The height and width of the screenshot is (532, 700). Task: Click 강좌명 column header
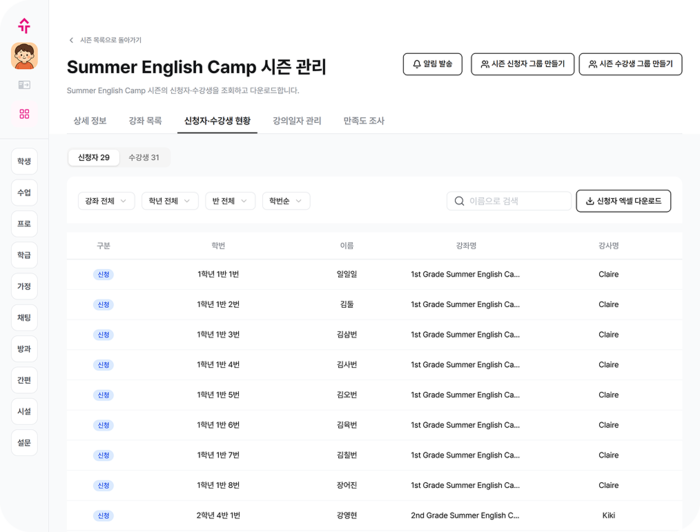tap(466, 245)
